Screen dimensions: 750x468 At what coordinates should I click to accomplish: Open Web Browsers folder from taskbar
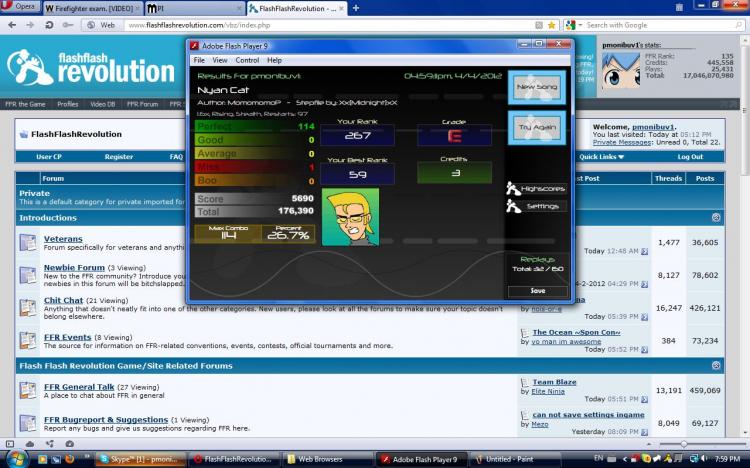[x=328, y=459]
